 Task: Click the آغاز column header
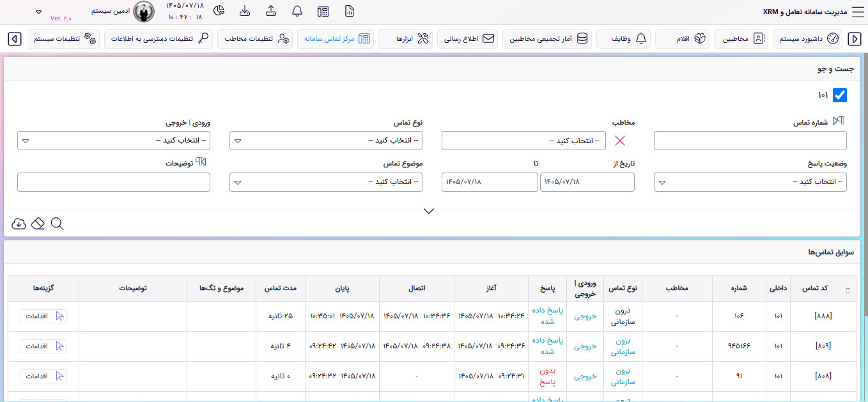point(491,289)
